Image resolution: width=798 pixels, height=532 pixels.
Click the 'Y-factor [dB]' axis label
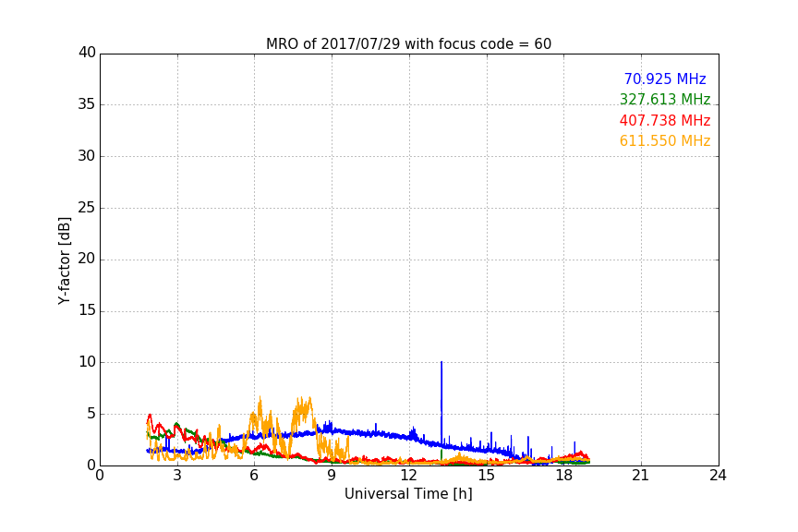(x=64, y=261)
